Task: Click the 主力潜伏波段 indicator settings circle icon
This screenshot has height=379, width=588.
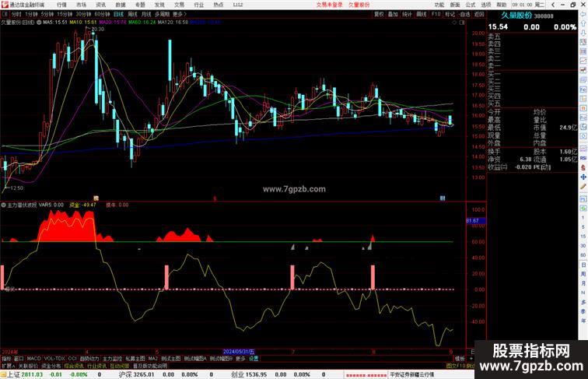Action: [3, 205]
